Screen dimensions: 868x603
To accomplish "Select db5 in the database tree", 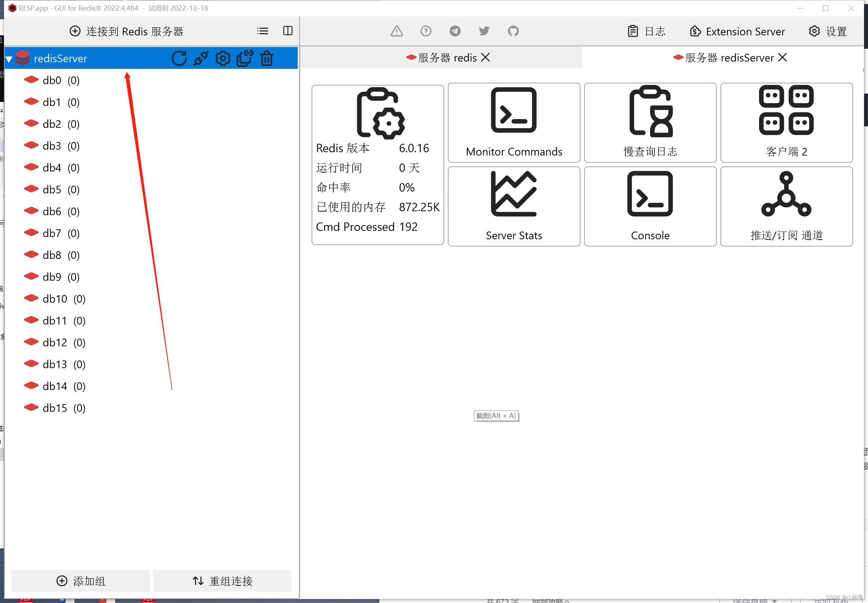I will pos(52,190).
